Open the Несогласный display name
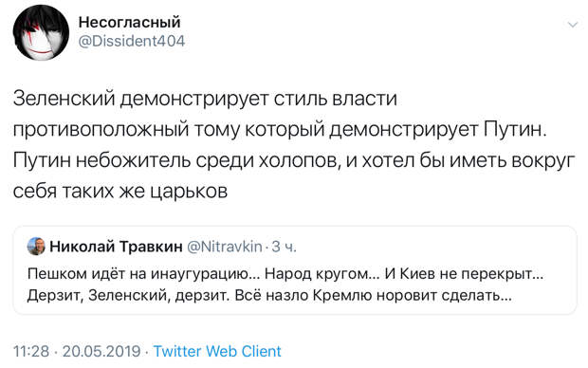 (x=129, y=22)
